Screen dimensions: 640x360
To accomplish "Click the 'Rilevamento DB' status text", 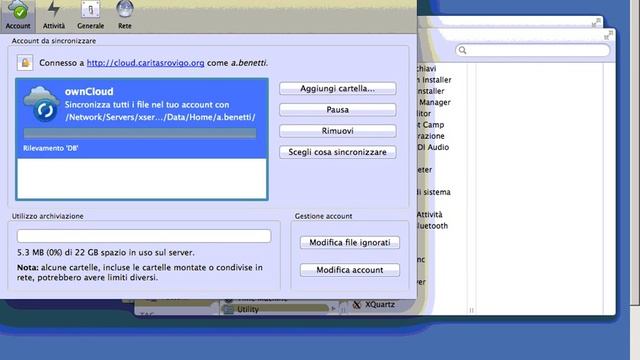I will pos(51,148).
